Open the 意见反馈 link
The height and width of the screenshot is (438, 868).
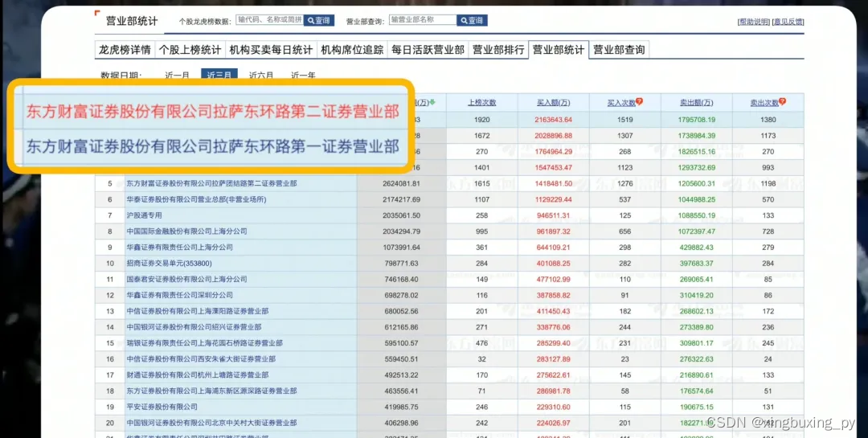pos(788,23)
